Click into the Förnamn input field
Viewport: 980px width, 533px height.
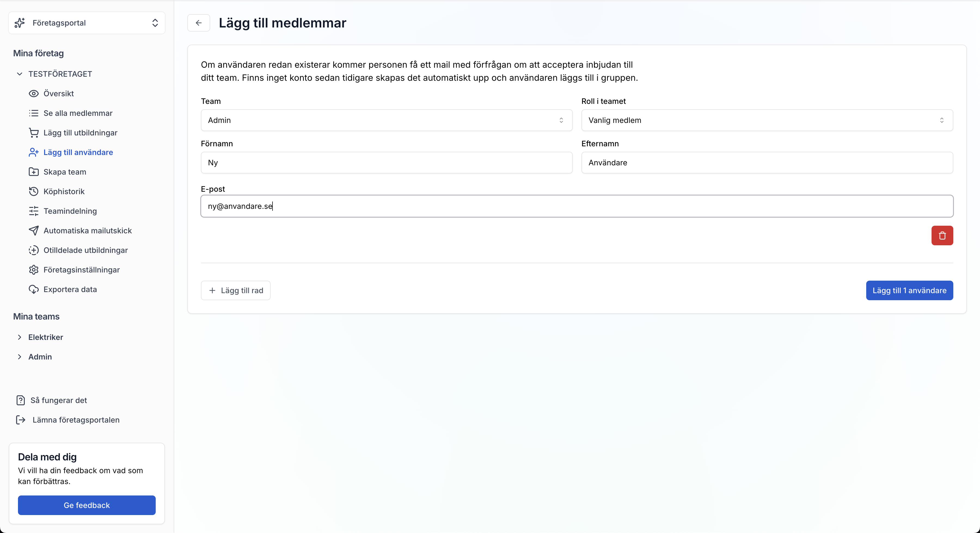click(386, 163)
